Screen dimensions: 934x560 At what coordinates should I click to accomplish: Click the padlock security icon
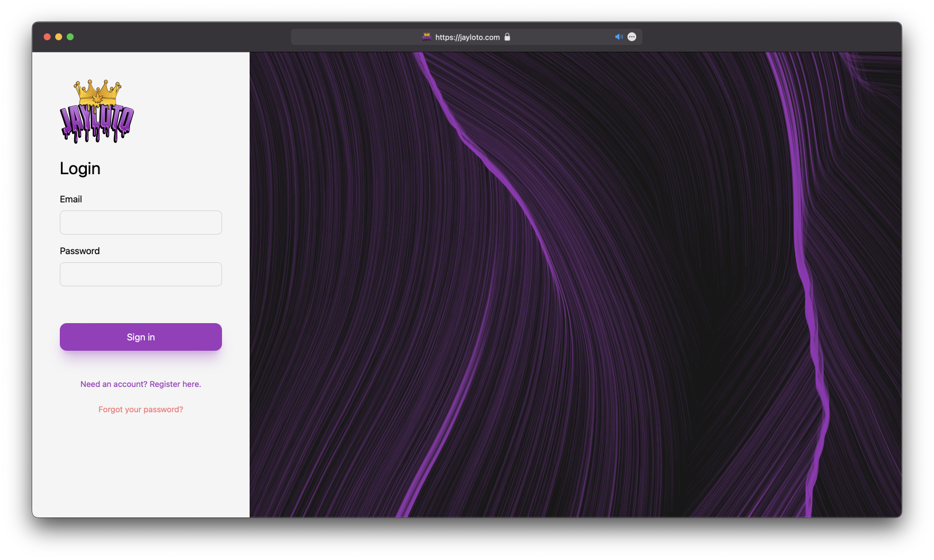point(507,37)
